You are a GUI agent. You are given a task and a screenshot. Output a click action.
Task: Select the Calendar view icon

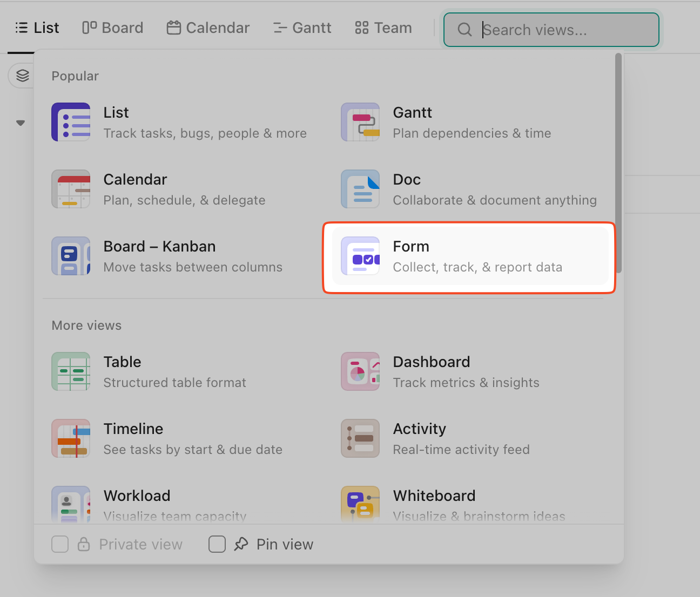(x=71, y=189)
